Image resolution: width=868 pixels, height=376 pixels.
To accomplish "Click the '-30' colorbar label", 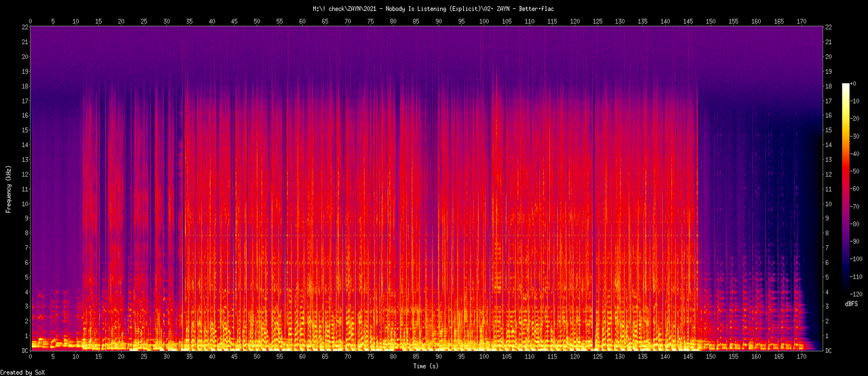I will [x=855, y=136].
